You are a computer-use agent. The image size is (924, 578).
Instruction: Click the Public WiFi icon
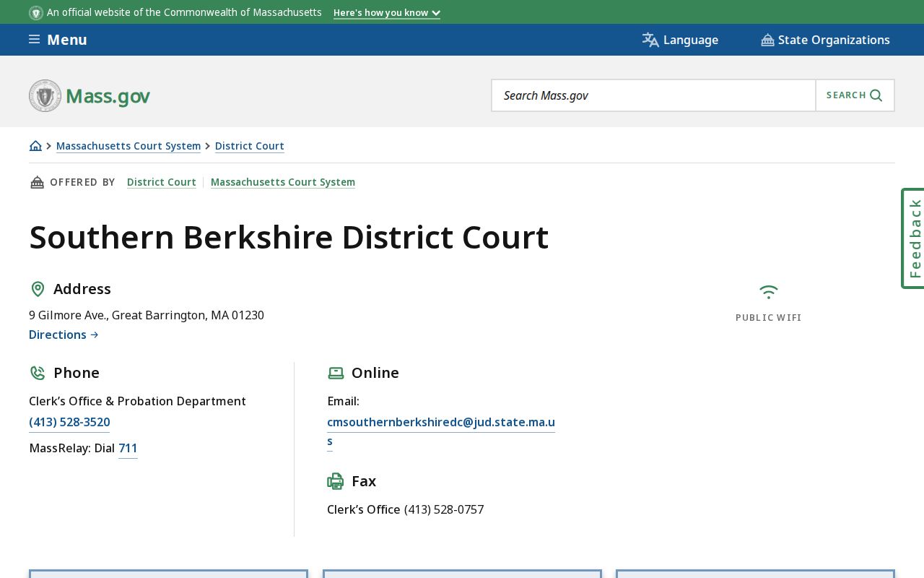(769, 292)
